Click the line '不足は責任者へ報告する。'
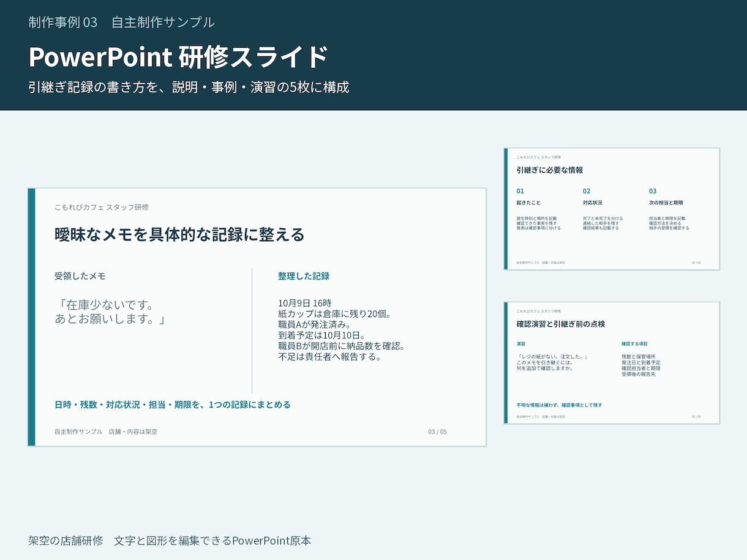Viewport: 747px width, 560px height. 329,357
